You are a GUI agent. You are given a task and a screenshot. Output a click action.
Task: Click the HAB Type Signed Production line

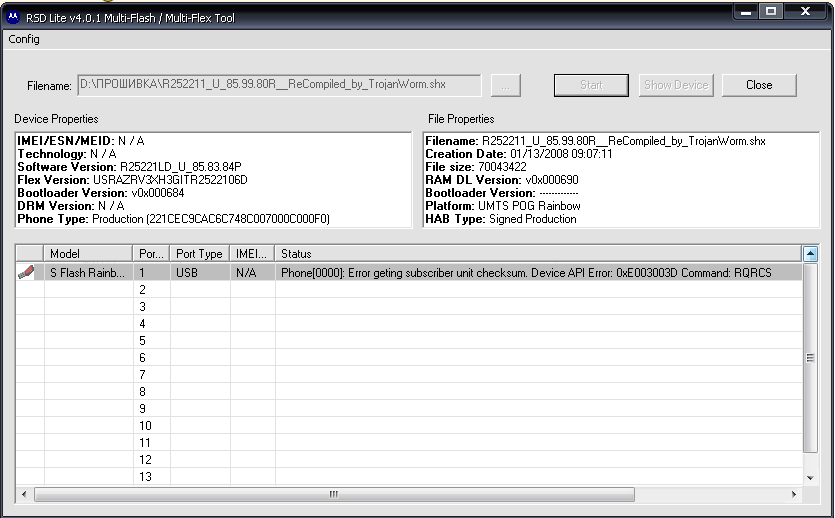click(x=501, y=219)
